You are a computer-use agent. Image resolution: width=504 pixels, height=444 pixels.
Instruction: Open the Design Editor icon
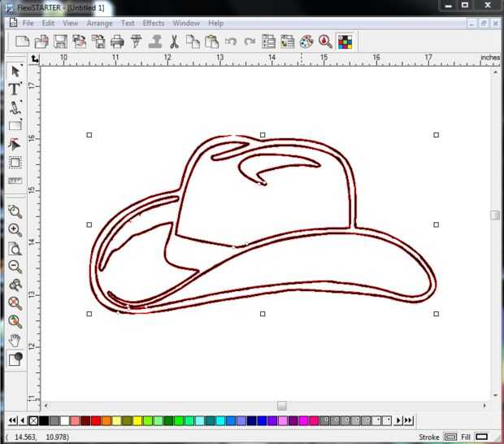click(287, 41)
